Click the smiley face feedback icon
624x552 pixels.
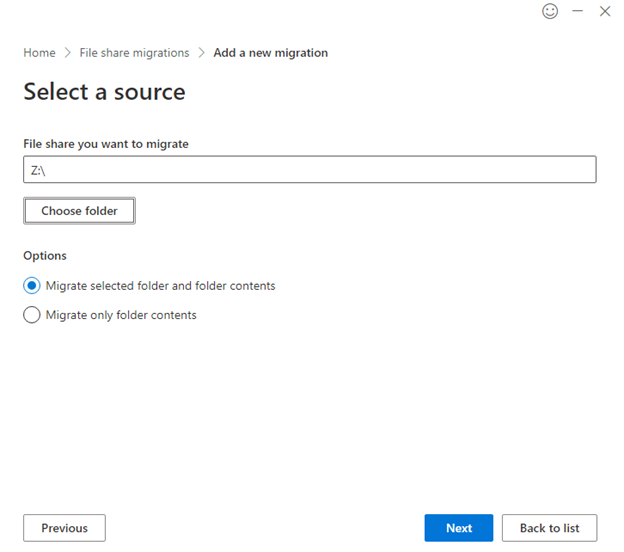point(549,11)
